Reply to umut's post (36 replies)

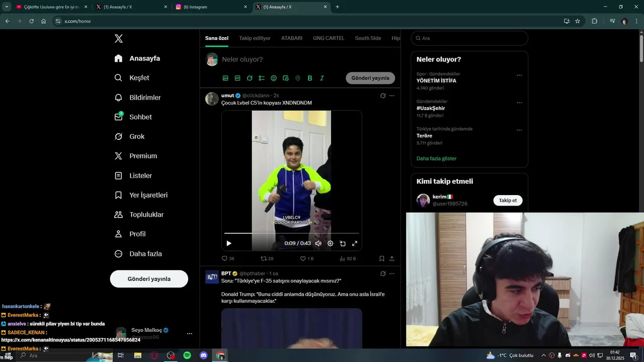click(x=228, y=258)
